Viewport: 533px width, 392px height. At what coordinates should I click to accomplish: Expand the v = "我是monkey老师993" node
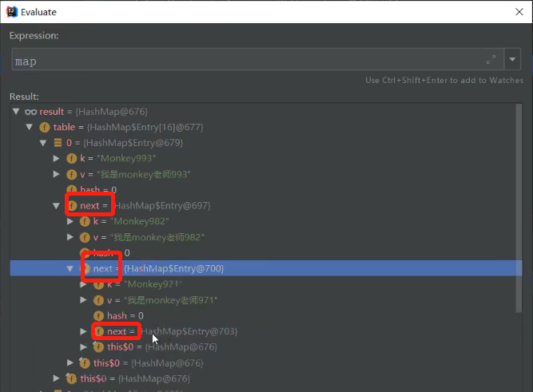pyautogui.click(x=57, y=174)
